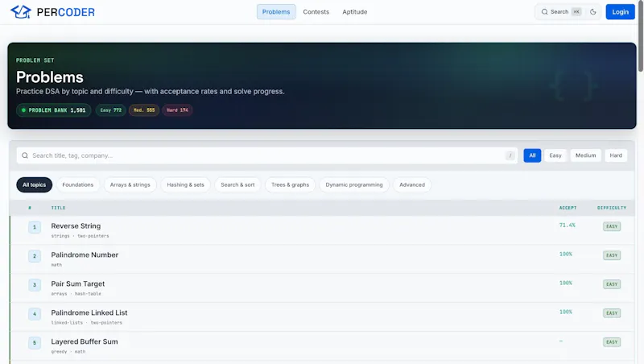Filter by Trees & graphs topic

(x=290, y=185)
